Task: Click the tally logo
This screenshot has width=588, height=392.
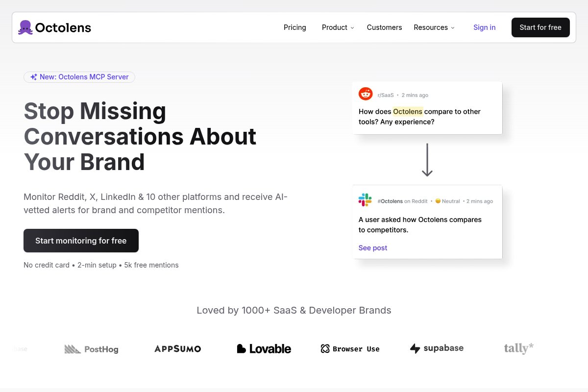Action: [x=518, y=348]
